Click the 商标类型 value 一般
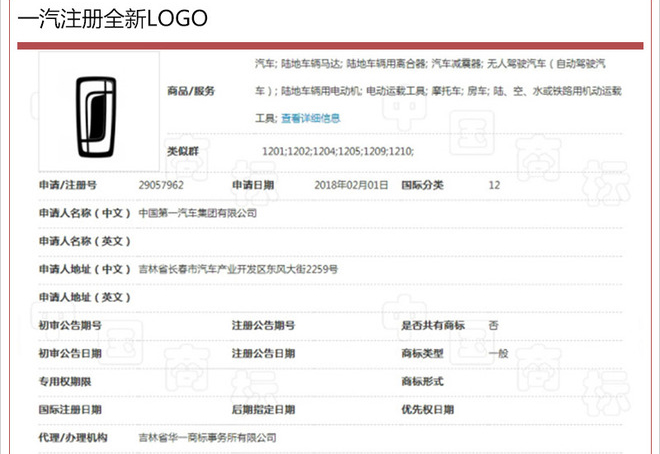Image resolution: width=660 pixels, height=454 pixels. [x=498, y=353]
